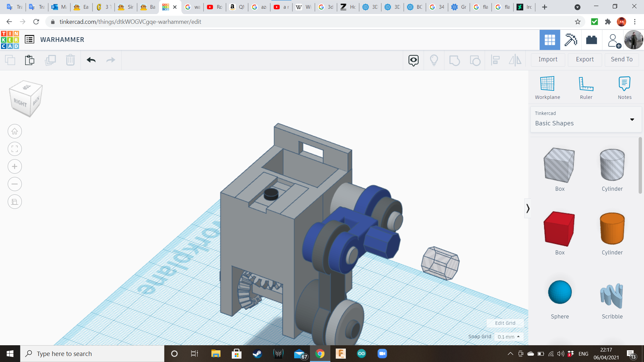Viewport: 644px width, 362px height.
Task: Switch to 3D design grid view
Action: coord(550,40)
